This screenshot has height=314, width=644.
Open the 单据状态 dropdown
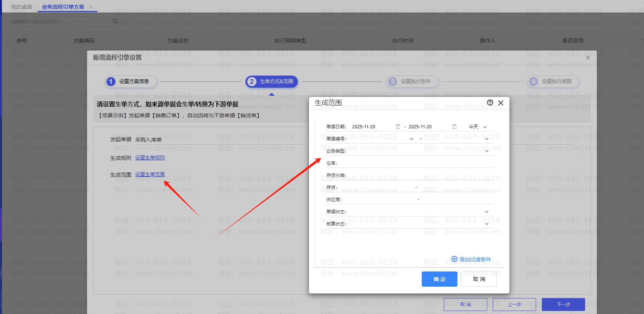click(x=487, y=212)
